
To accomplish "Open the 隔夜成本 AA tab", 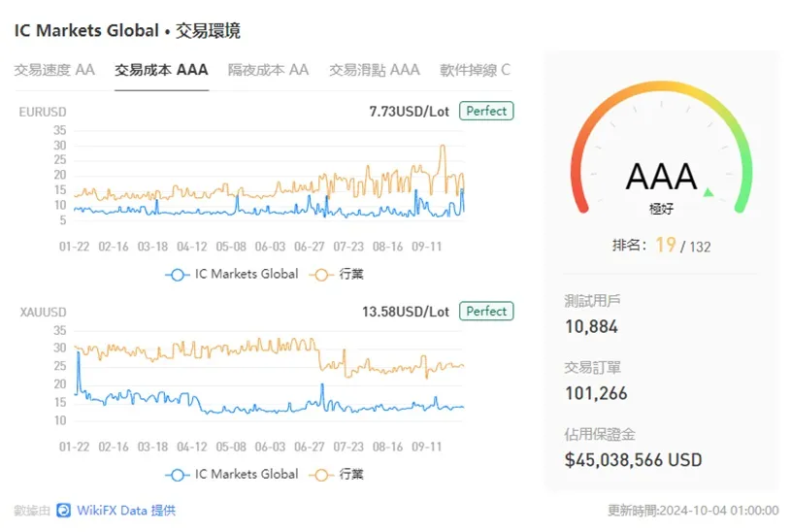I will [x=269, y=70].
